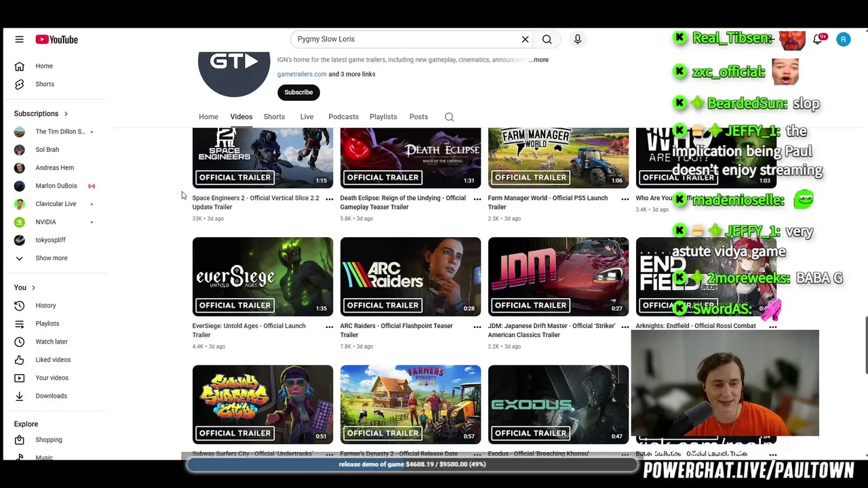Open options for Space Engineers 2 video
This screenshot has width=868, height=488.
point(330,199)
